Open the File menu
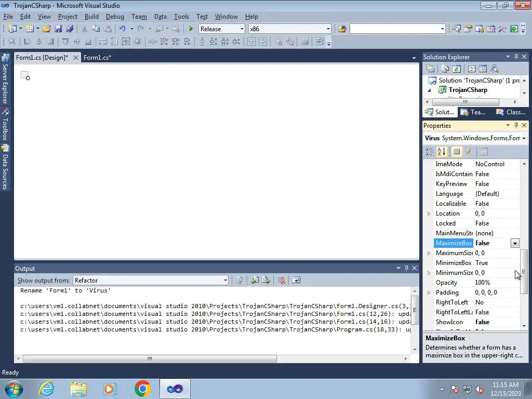The image size is (532, 399). point(8,17)
